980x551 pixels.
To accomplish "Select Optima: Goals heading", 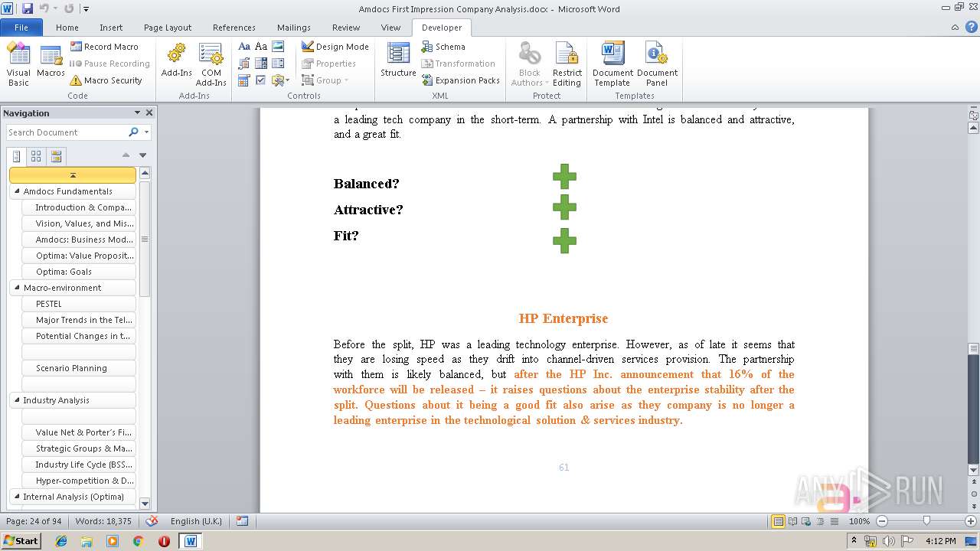I will [79, 272].
